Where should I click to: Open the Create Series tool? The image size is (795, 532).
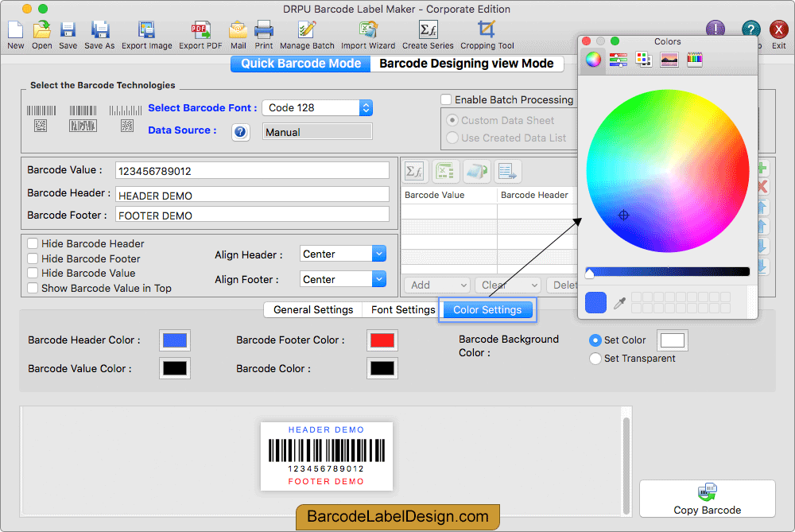tap(428, 30)
